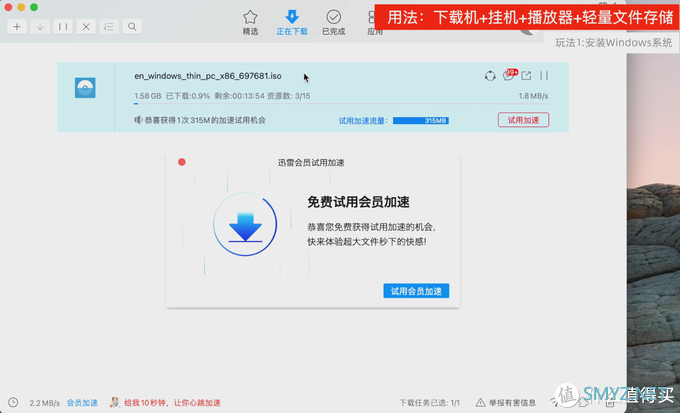Viewport: 680px width, 413px height.
Task: Click the pause all toolbar icon
Action: coord(63,27)
